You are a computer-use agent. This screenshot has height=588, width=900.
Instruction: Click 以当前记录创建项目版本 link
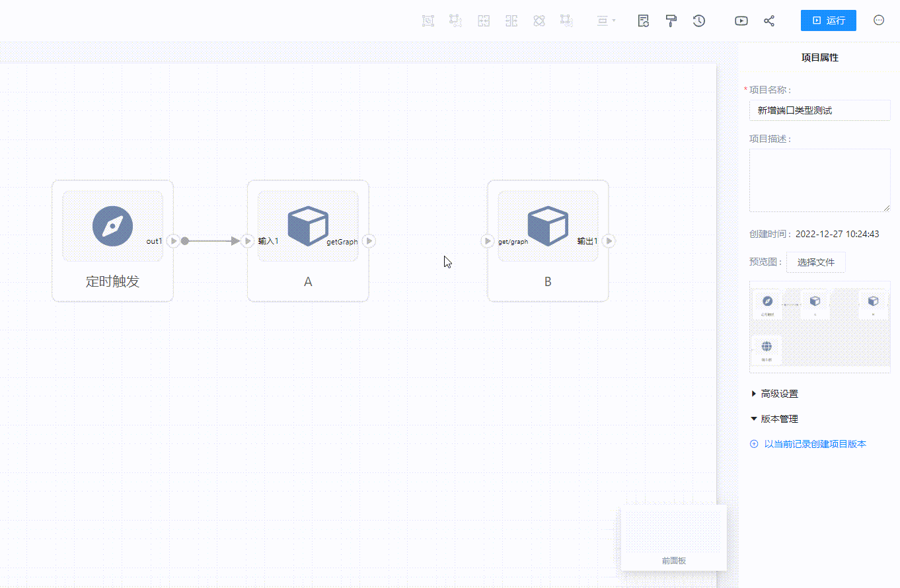click(815, 444)
